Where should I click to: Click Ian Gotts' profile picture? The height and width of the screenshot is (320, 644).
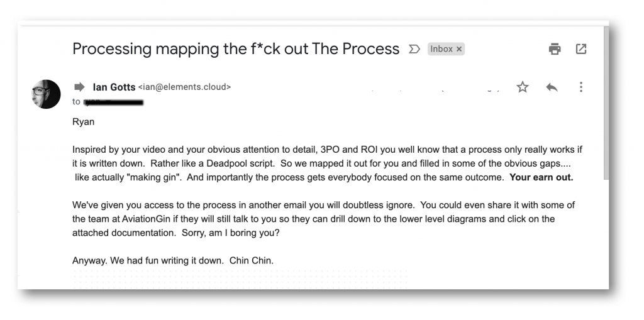[x=45, y=94]
